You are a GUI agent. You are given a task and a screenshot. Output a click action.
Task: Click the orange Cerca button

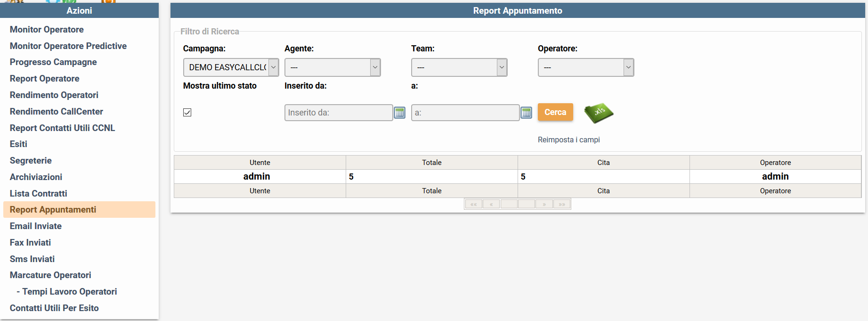(555, 112)
